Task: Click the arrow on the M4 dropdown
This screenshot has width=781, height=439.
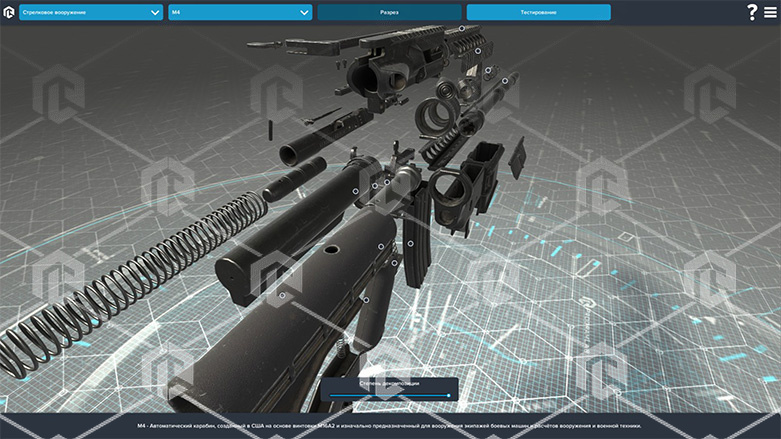Action: 305,13
